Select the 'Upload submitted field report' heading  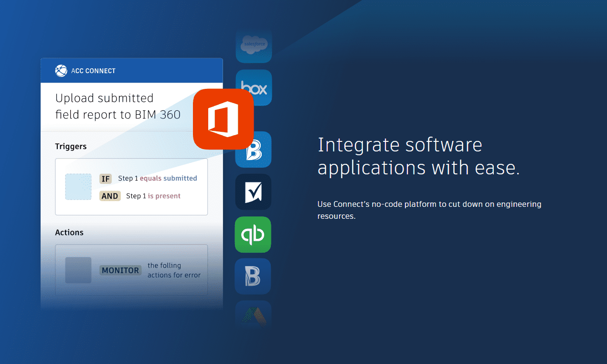click(x=118, y=106)
